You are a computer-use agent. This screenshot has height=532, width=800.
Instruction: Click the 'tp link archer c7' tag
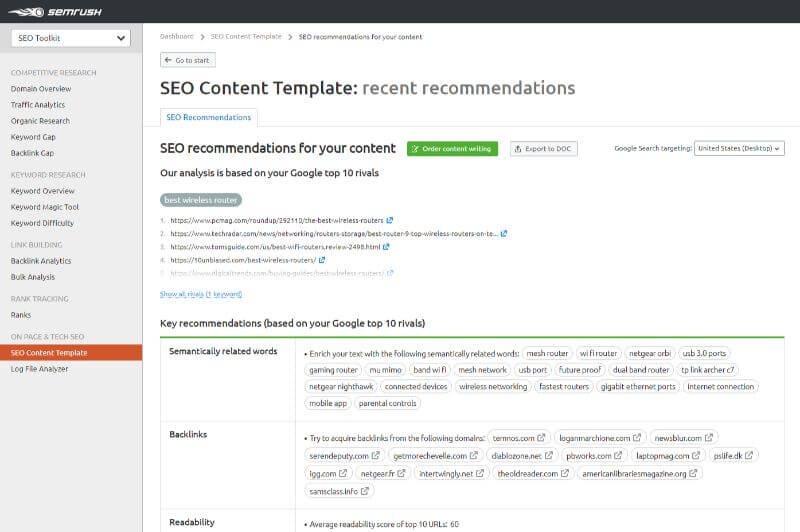coord(708,370)
